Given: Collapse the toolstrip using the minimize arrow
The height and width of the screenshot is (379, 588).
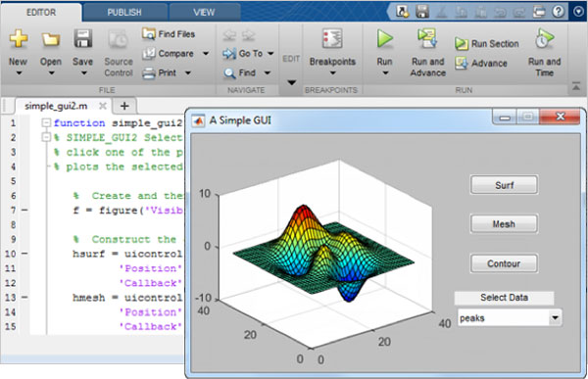Looking at the screenshot, I should tap(576, 86).
